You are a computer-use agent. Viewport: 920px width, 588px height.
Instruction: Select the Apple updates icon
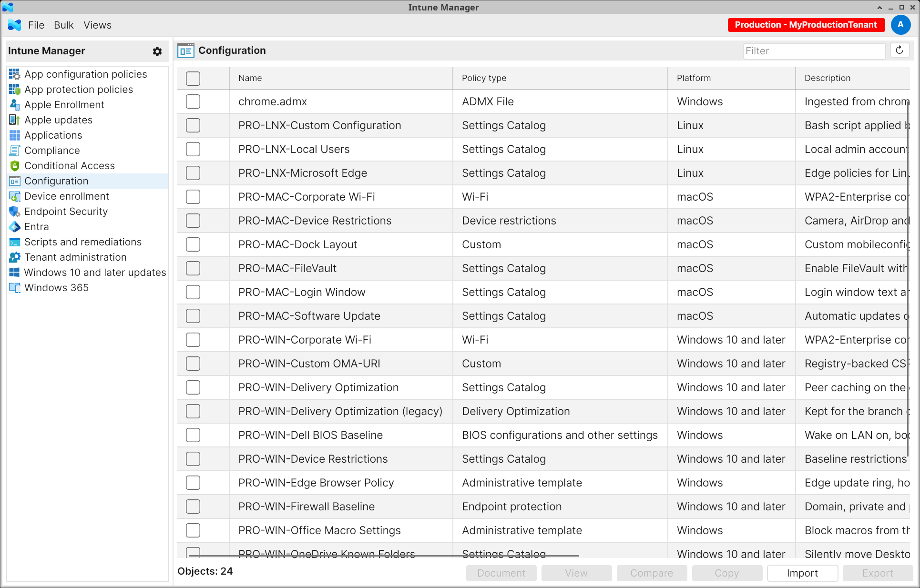(x=15, y=120)
